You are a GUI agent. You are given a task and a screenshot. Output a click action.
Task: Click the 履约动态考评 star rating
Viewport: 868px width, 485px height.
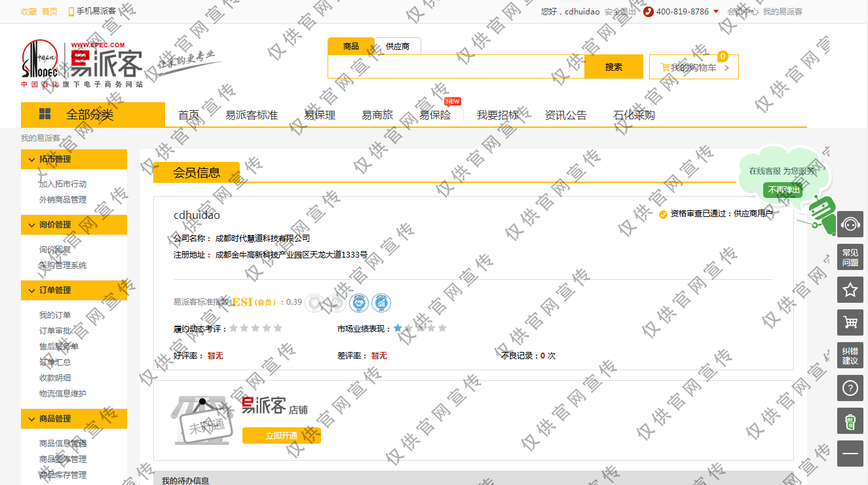(255, 328)
